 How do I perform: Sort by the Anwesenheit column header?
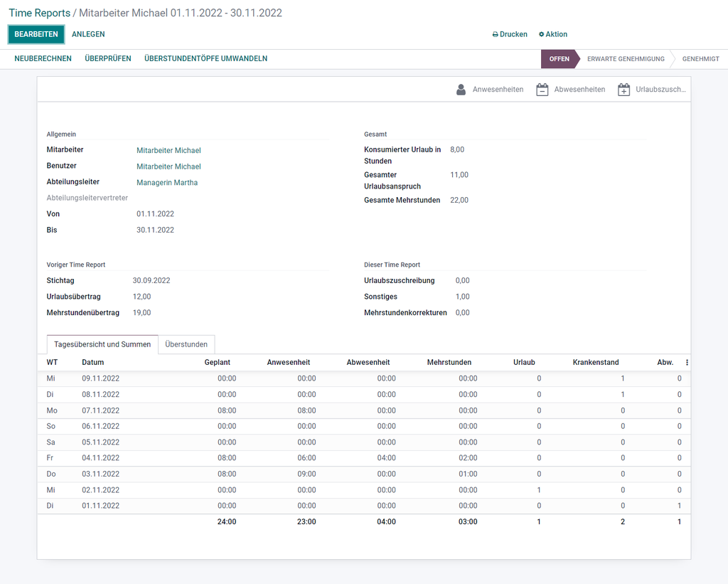(x=289, y=362)
